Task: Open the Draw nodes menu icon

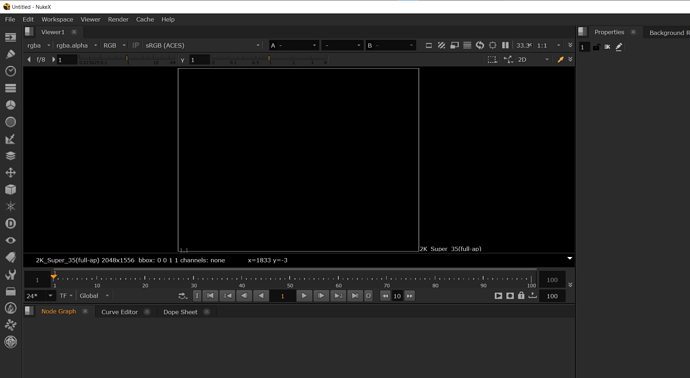Action: click(11, 54)
